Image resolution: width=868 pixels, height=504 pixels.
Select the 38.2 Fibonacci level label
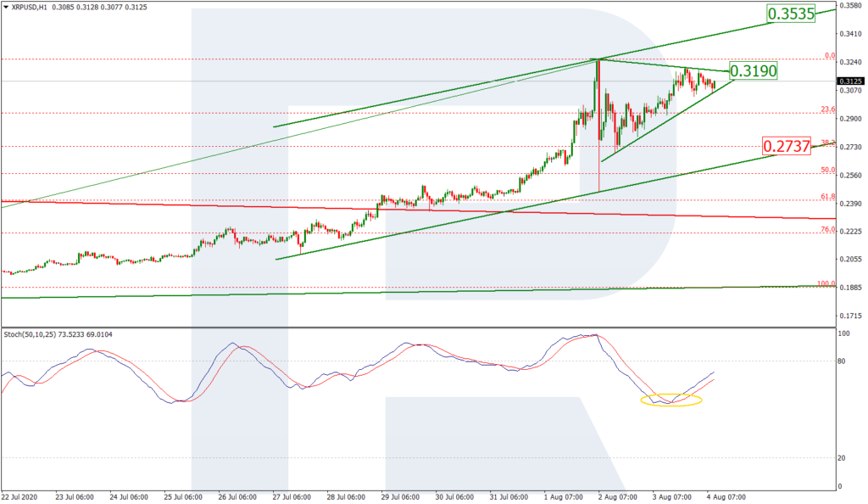pos(828,143)
